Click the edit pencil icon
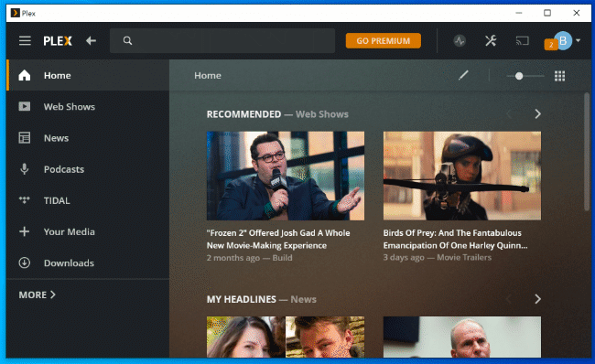The height and width of the screenshot is (364, 595). click(x=463, y=75)
